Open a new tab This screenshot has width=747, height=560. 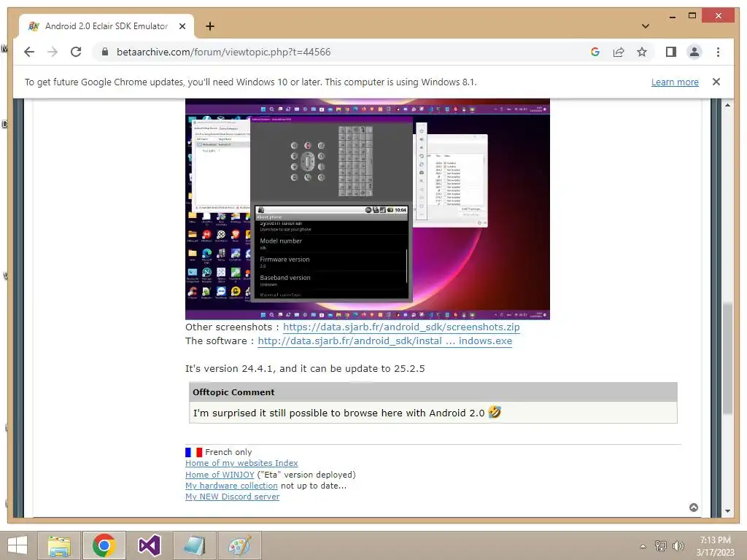coord(210,26)
